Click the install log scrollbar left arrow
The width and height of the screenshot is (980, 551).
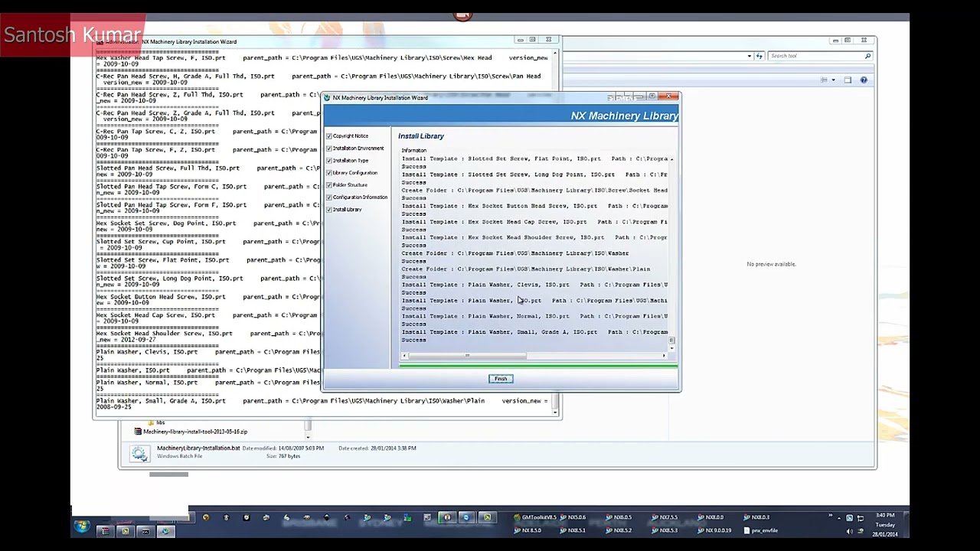click(405, 356)
